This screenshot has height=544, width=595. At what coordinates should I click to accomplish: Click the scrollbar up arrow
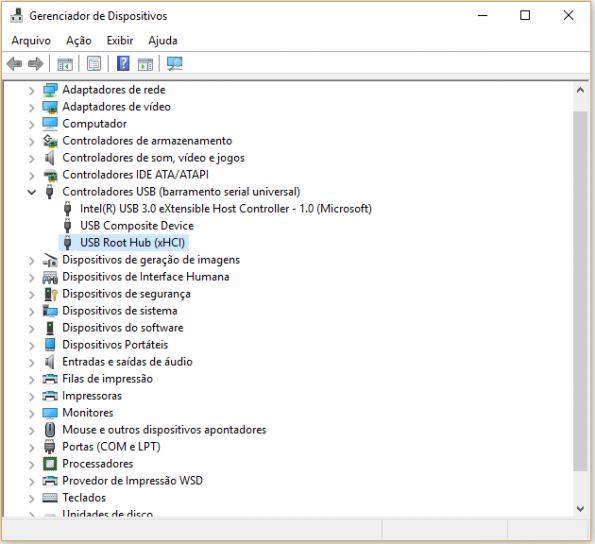(x=580, y=90)
